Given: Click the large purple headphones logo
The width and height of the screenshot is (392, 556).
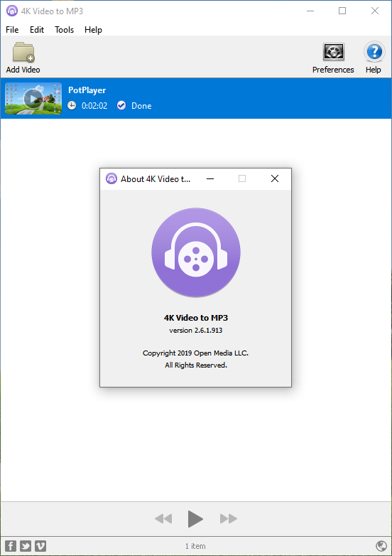Looking at the screenshot, I should click(x=196, y=252).
